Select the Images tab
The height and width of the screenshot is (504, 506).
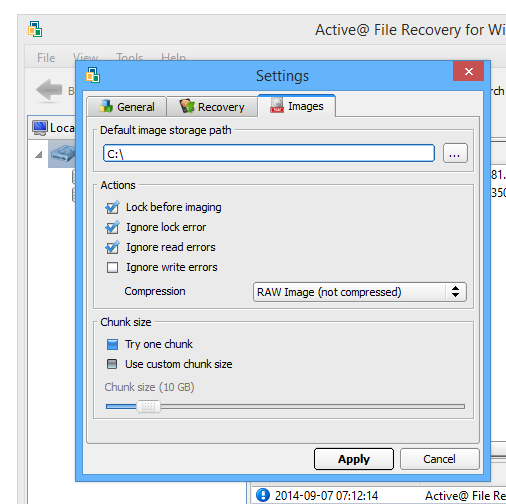[x=297, y=106]
